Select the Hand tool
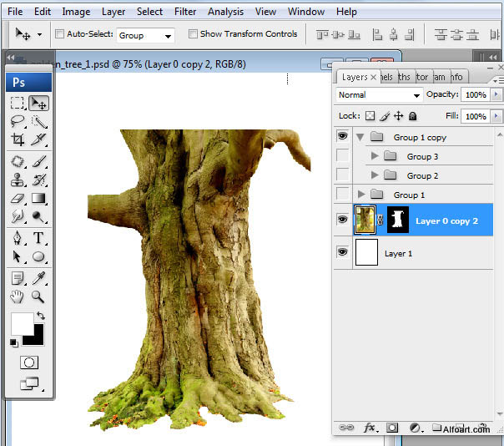The width and height of the screenshot is (504, 446). tap(18, 296)
